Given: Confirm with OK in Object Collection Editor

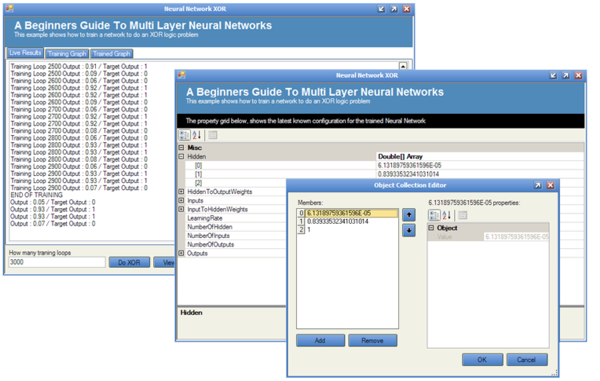Looking at the screenshot, I should (482, 360).
